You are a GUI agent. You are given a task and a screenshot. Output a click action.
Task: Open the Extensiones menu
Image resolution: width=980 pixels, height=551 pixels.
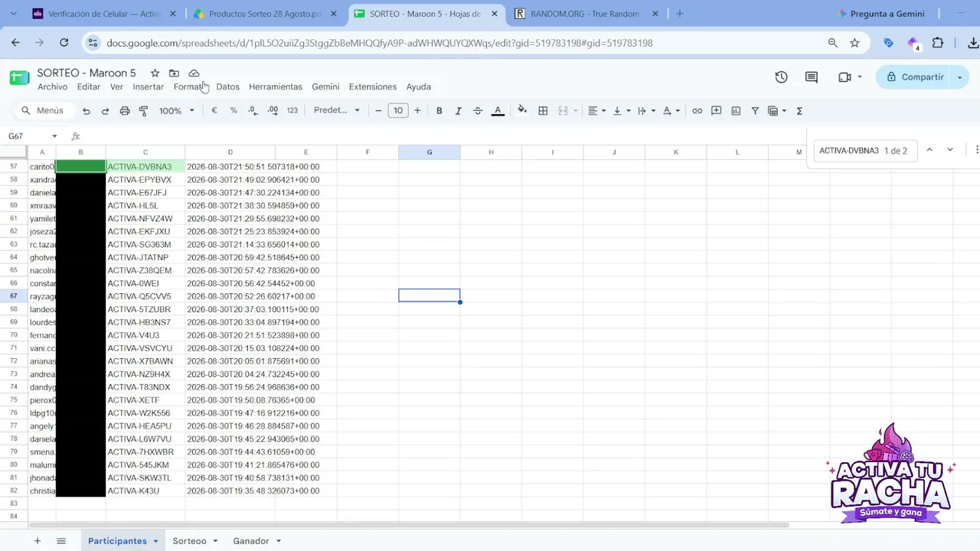coord(373,87)
